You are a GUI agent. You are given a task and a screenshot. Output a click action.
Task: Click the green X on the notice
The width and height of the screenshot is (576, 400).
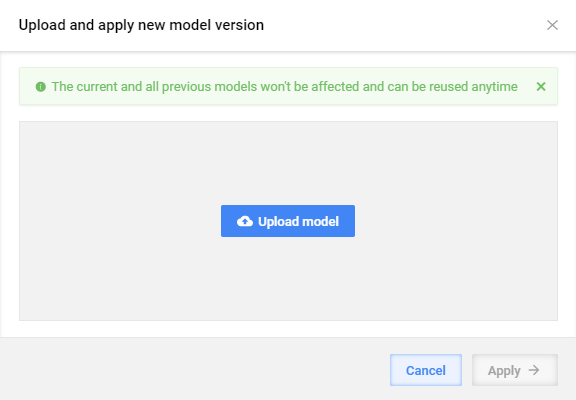[x=541, y=87]
